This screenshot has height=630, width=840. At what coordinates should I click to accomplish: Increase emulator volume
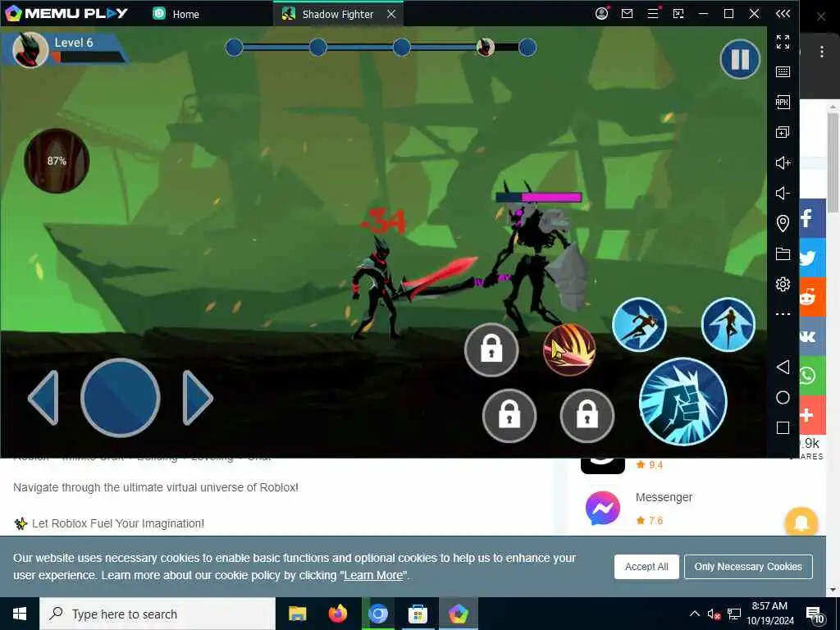[783, 163]
